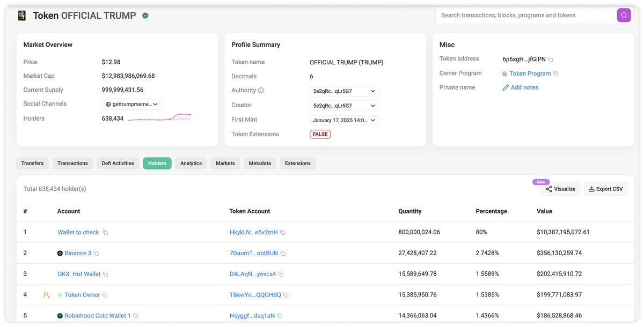The height and width of the screenshot is (327, 644).
Task: Open the Robinhood Cold Wallet 1 link
Action: pos(98,316)
